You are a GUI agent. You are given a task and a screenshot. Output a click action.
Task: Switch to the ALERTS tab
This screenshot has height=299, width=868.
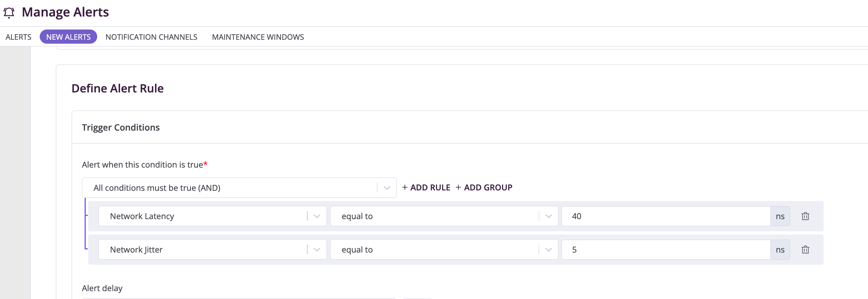click(18, 37)
